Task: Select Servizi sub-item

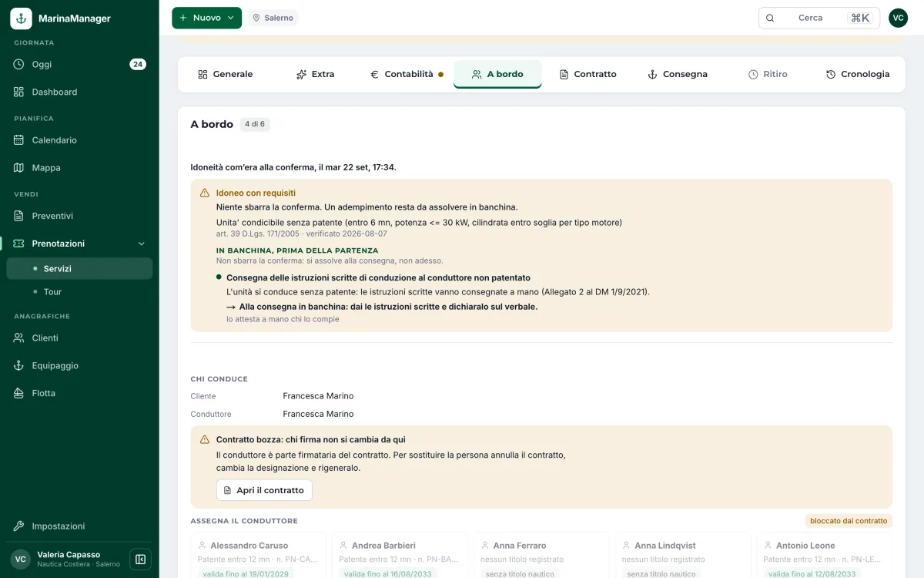Action: (x=79, y=268)
